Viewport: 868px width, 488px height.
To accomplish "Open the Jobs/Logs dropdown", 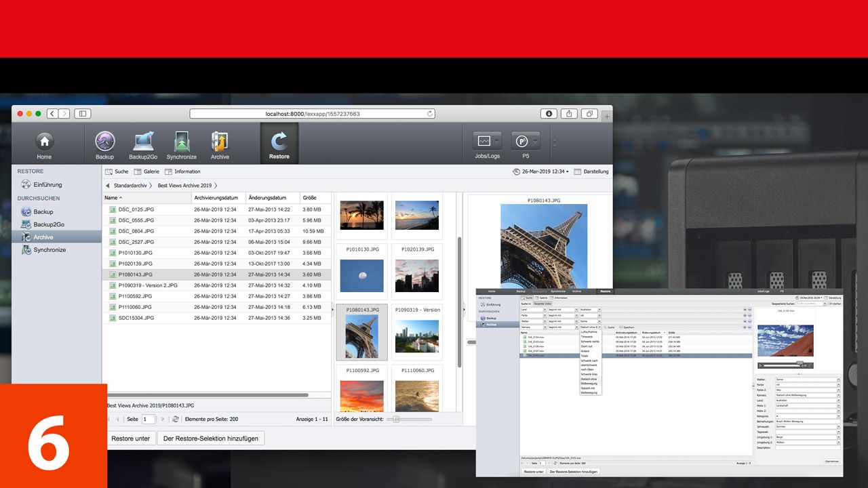I will click(x=487, y=142).
